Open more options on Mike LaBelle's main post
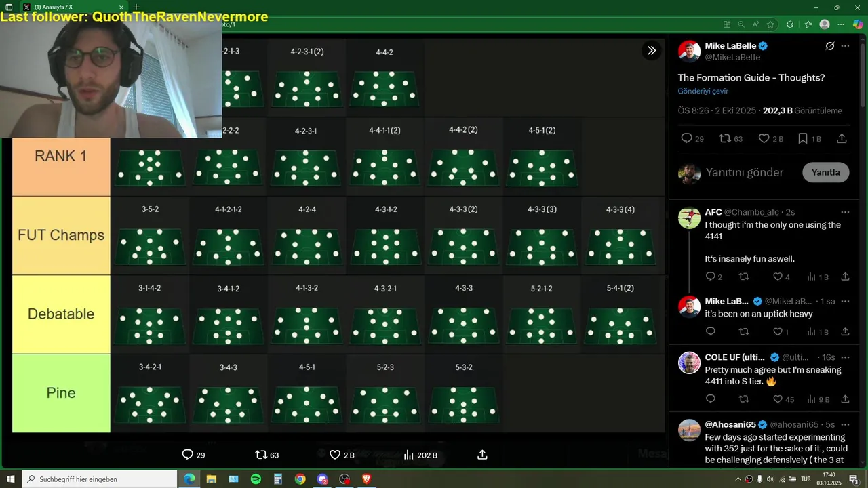This screenshot has width=868, height=488. point(845,46)
